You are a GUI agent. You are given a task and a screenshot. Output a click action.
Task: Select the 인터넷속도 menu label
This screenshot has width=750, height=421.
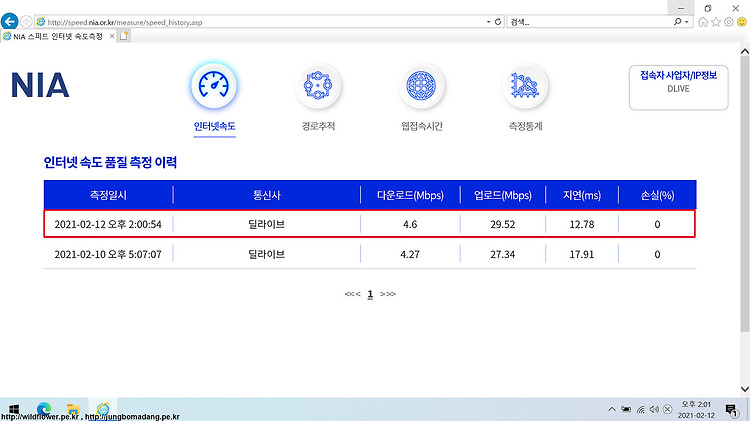pyautogui.click(x=214, y=126)
